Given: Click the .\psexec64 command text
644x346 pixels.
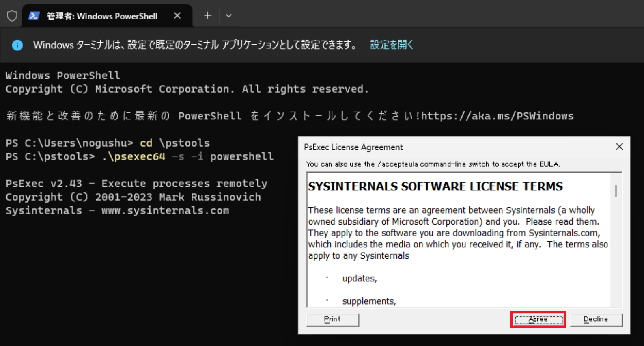Looking at the screenshot, I should coord(134,157).
